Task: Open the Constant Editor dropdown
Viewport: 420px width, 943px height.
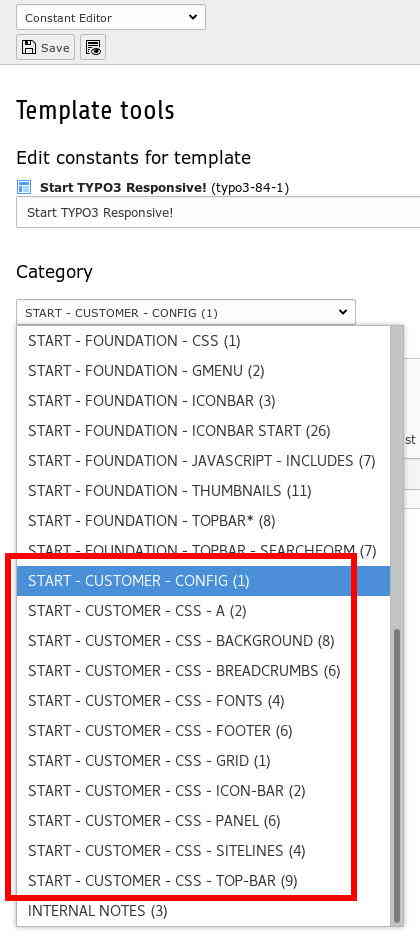Action: pyautogui.click(x=111, y=18)
